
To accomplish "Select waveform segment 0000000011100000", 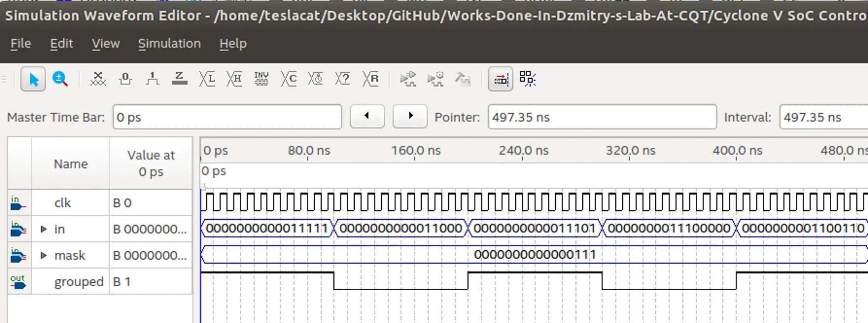I will (x=669, y=228).
